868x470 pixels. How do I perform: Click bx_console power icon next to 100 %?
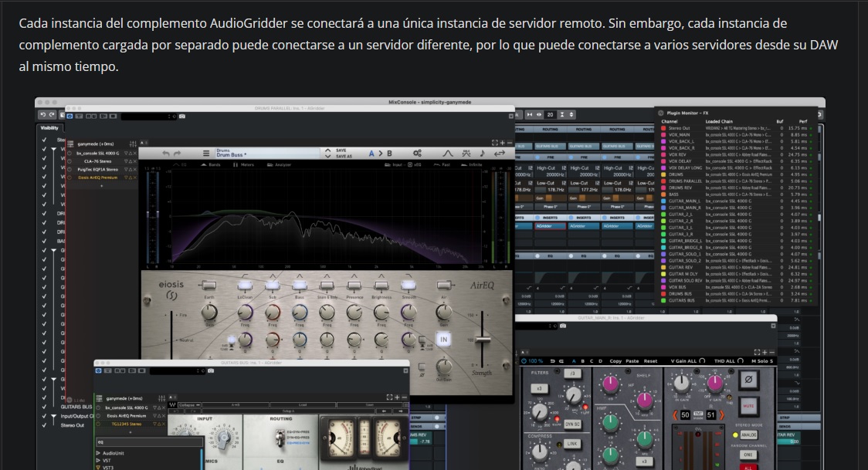[524, 360]
